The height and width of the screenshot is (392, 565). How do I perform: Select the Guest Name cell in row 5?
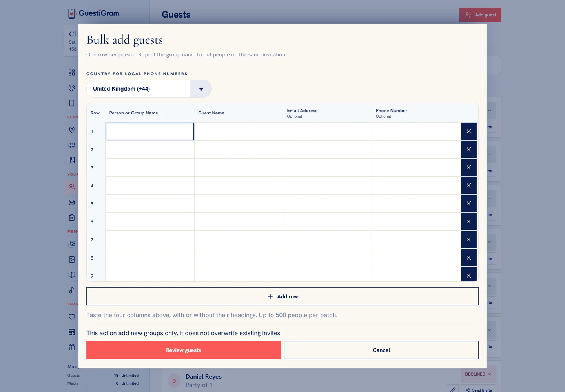pos(239,203)
